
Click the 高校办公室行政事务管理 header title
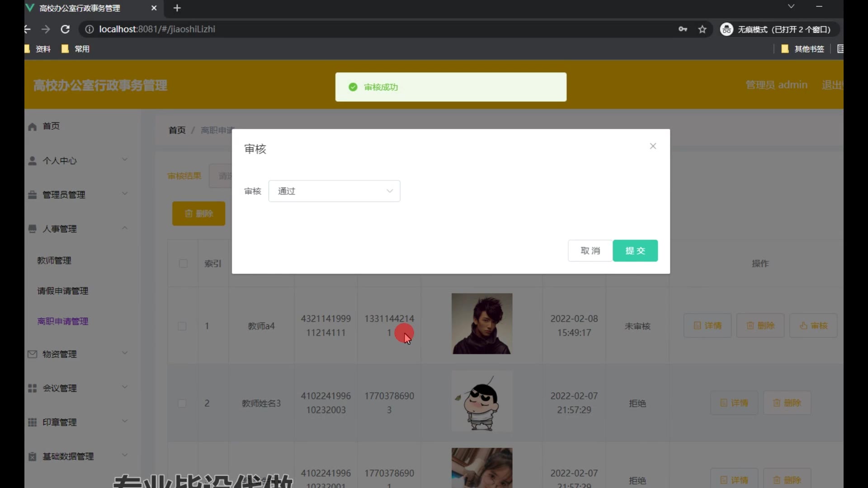(x=100, y=85)
